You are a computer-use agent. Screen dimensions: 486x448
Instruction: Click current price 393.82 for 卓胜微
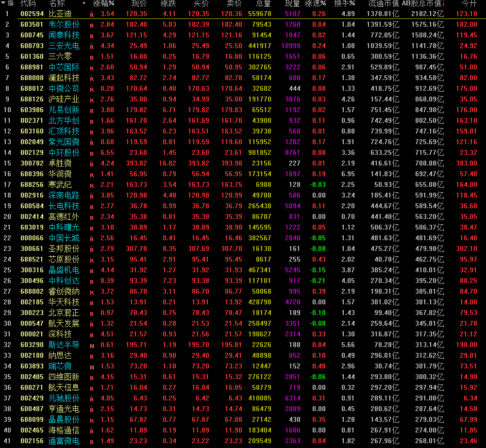(x=136, y=163)
